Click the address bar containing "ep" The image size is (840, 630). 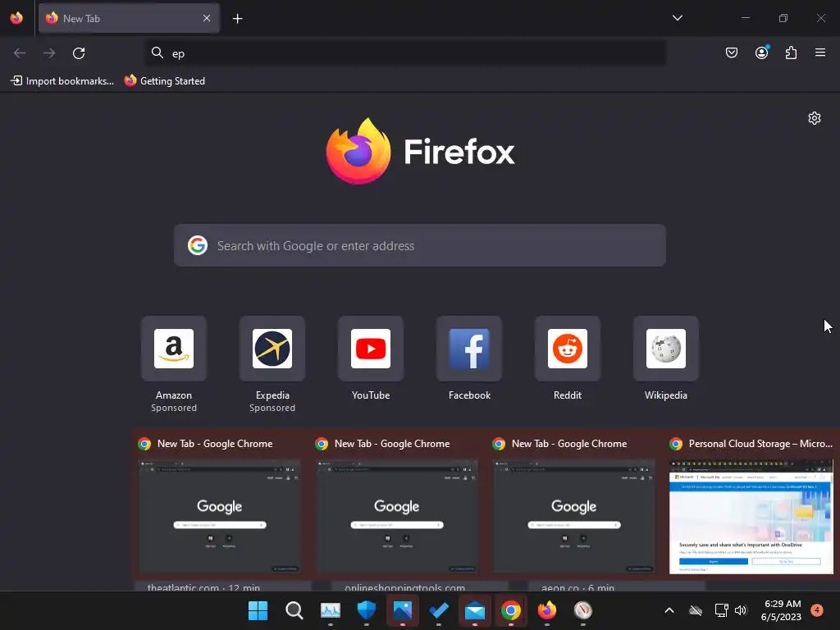[x=405, y=53]
